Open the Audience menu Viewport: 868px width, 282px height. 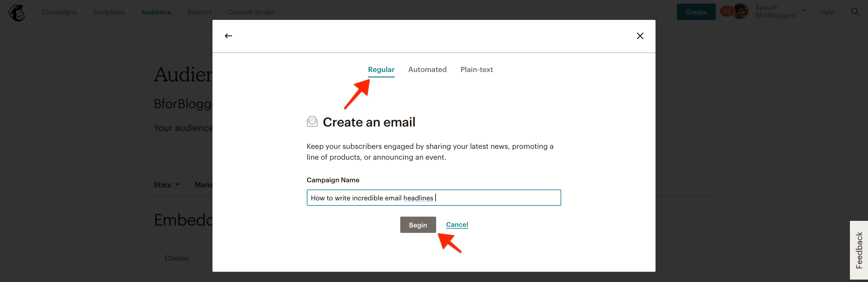(156, 12)
